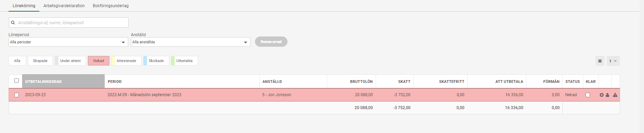The image size is (644, 133).
Task: Focus the search field for Anställnings-id, namn
Action: pos(68,23)
